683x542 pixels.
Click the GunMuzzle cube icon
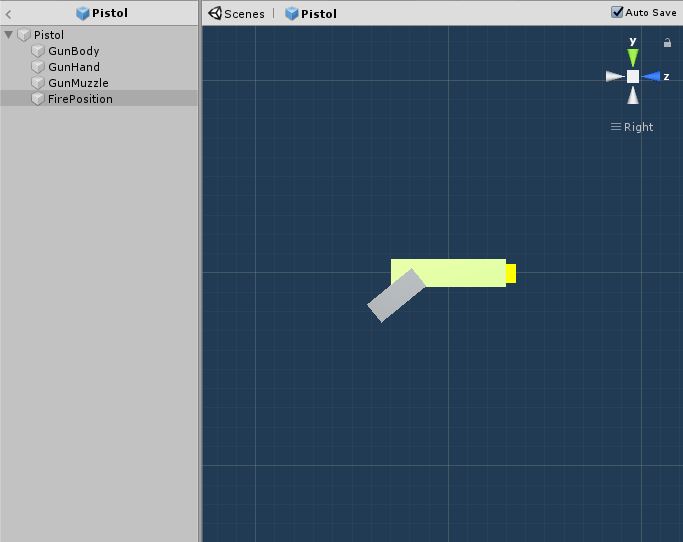pyautogui.click(x=38, y=83)
